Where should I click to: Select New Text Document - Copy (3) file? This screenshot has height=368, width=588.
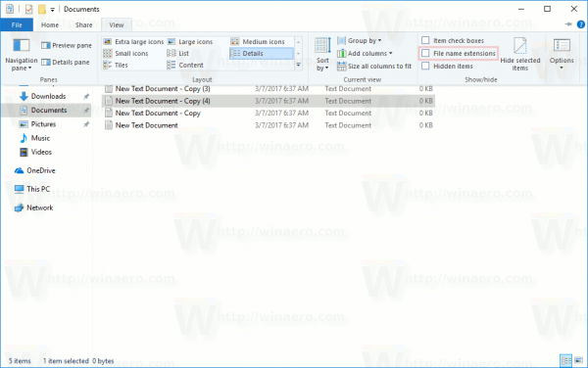[163, 89]
